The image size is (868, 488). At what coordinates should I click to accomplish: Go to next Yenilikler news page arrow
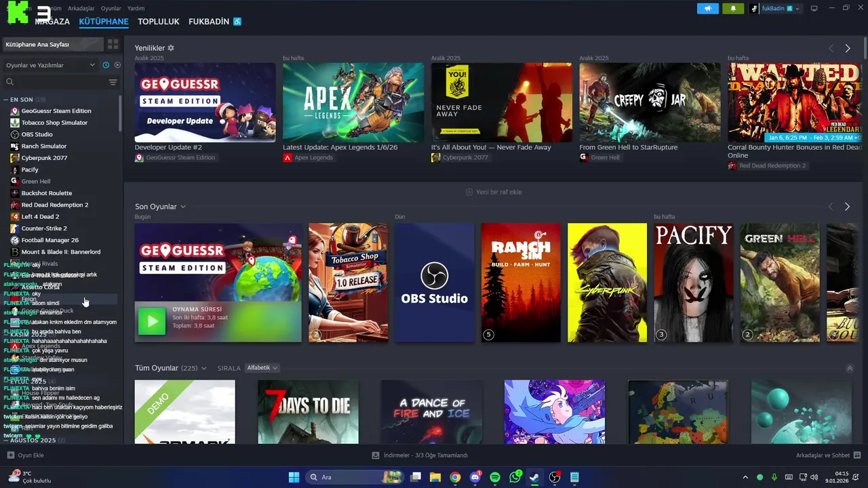pos(848,48)
